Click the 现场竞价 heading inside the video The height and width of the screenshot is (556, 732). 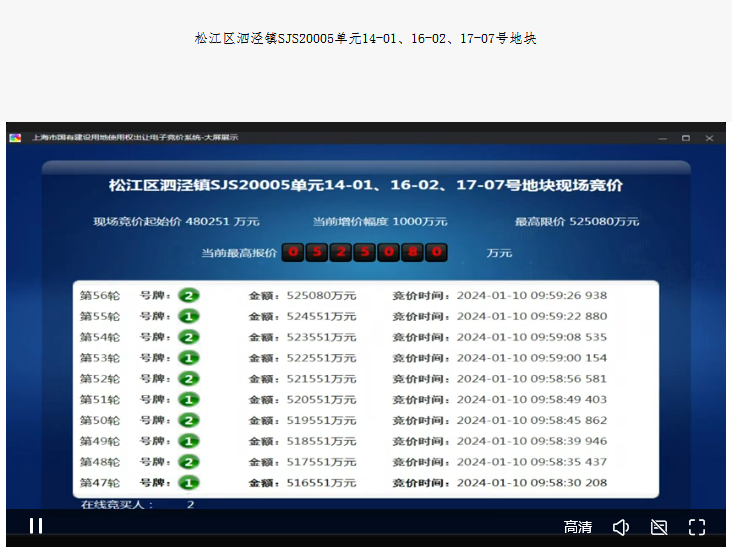pos(366,186)
